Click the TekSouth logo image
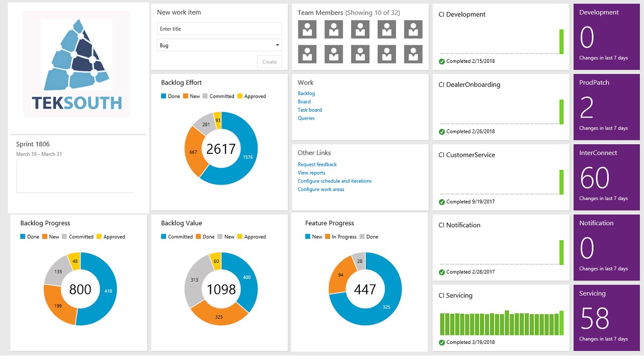Screen dimensions: 644x362 (77, 64)
